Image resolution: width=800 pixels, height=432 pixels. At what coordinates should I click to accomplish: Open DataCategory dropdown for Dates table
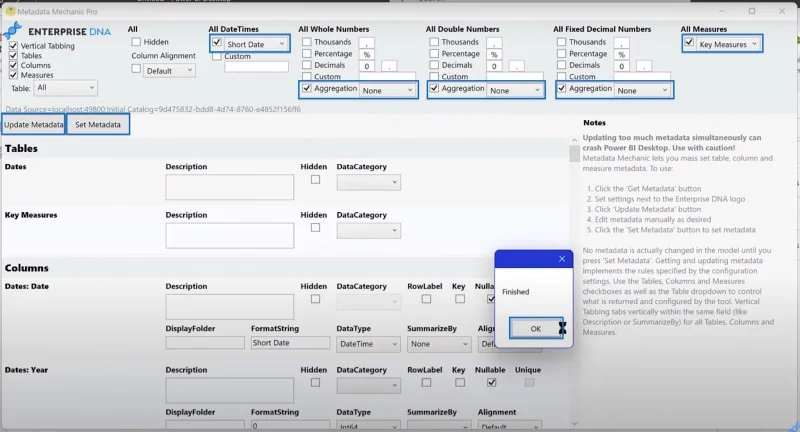coord(368,182)
